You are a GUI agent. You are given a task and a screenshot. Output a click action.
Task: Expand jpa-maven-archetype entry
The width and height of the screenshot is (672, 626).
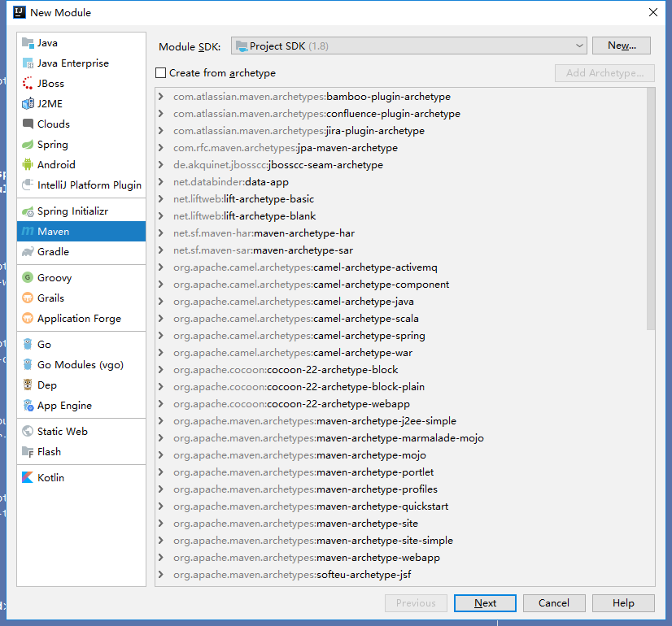pyautogui.click(x=161, y=148)
